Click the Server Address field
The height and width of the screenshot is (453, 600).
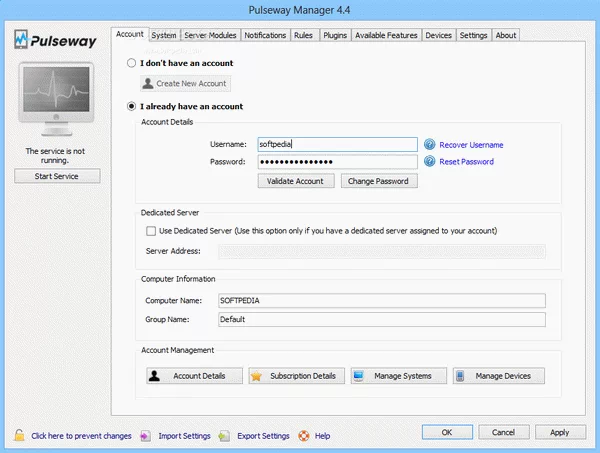click(382, 251)
